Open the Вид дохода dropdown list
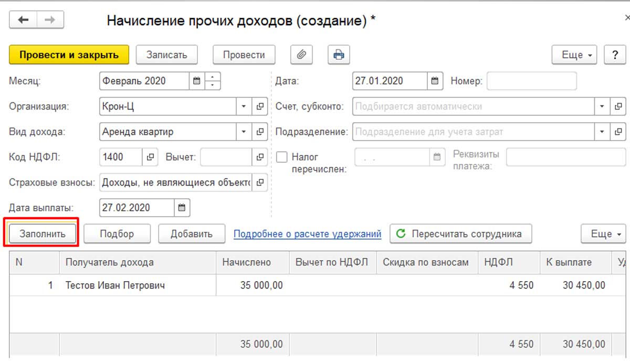 [243, 131]
